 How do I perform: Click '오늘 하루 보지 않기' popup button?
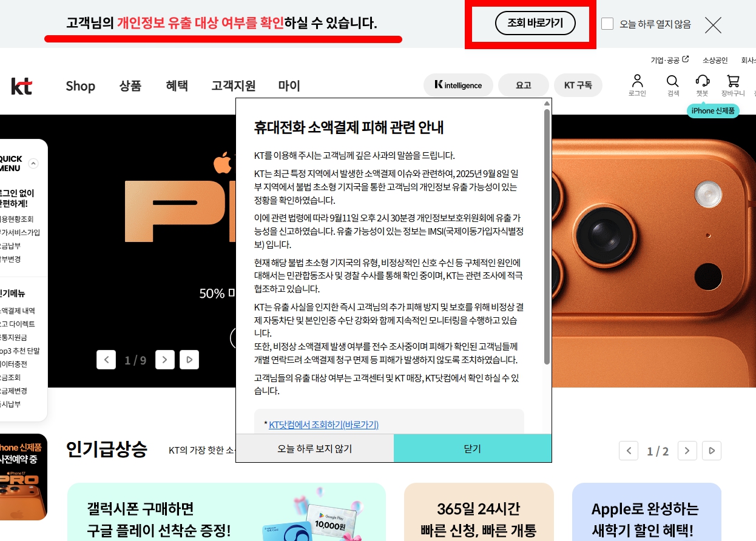coord(315,448)
